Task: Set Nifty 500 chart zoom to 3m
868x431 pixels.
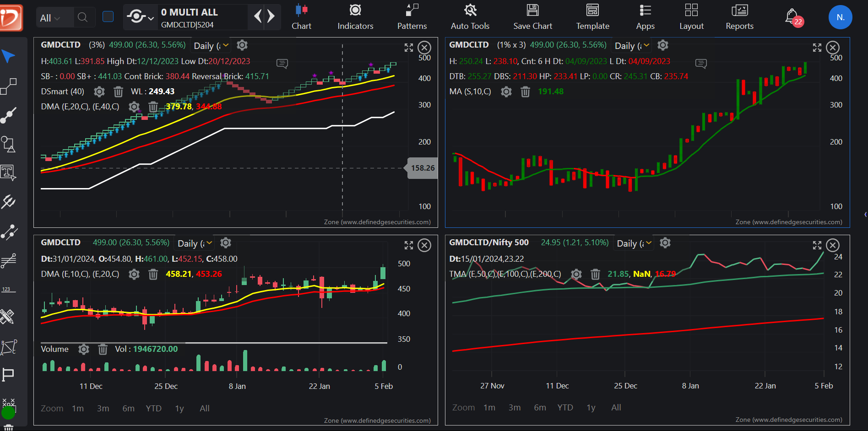Action: [515, 408]
